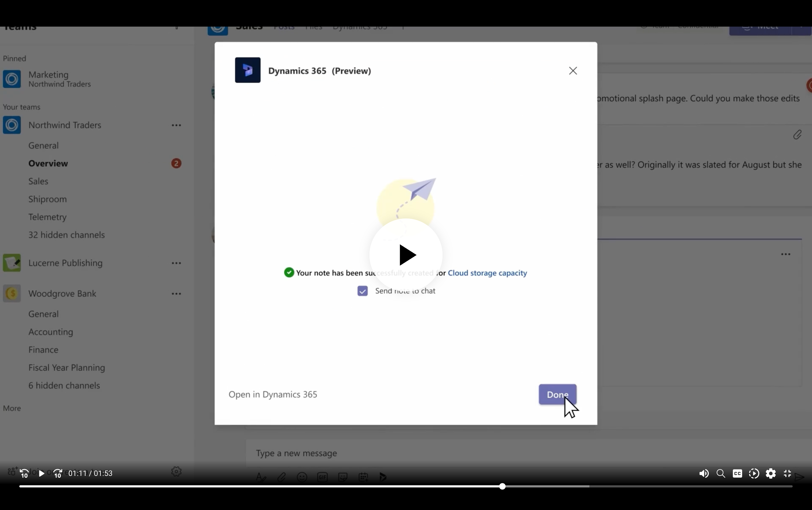Viewport: 812px width, 510px height.
Task: Toggle closed captions CC button
Action: point(738,473)
